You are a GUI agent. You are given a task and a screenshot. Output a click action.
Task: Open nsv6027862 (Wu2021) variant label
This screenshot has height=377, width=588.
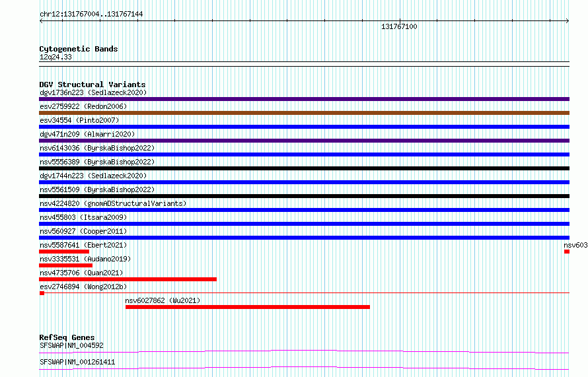coord(163,300)
